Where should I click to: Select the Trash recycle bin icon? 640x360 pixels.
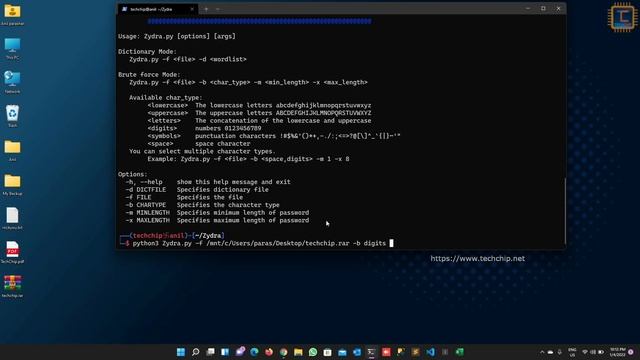tap(12, 116)
